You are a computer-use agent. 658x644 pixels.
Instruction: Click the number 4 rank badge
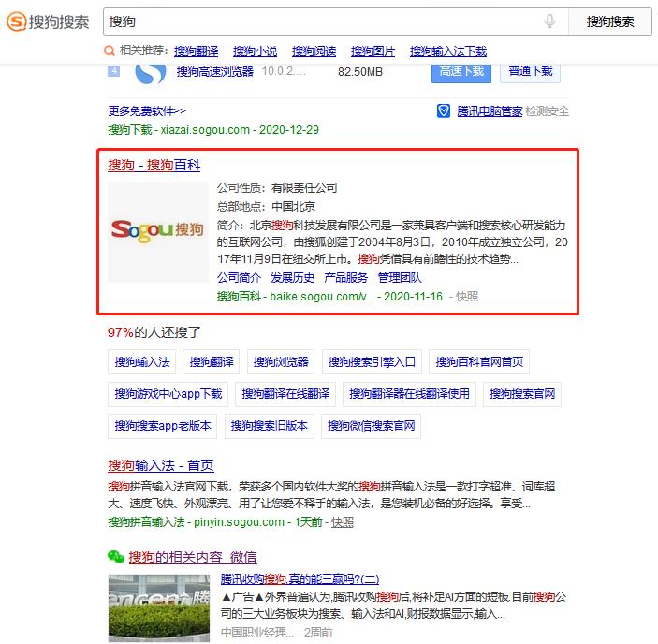click(114, 71)
